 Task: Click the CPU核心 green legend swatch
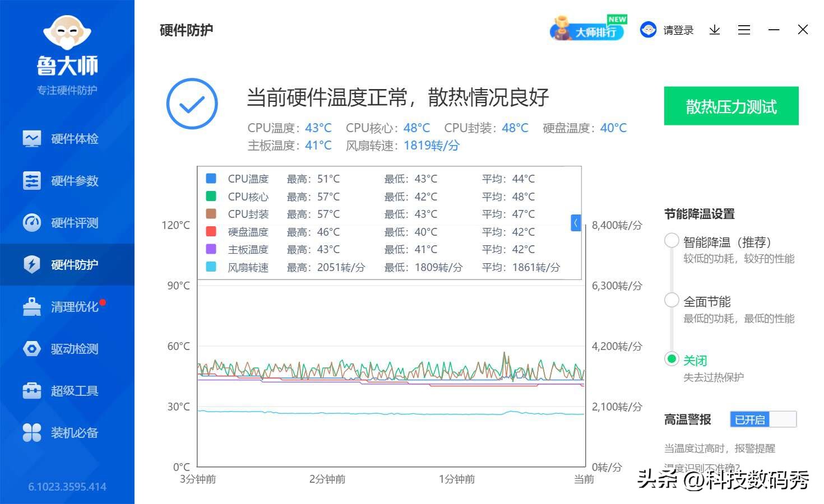[x=211, y=196]
